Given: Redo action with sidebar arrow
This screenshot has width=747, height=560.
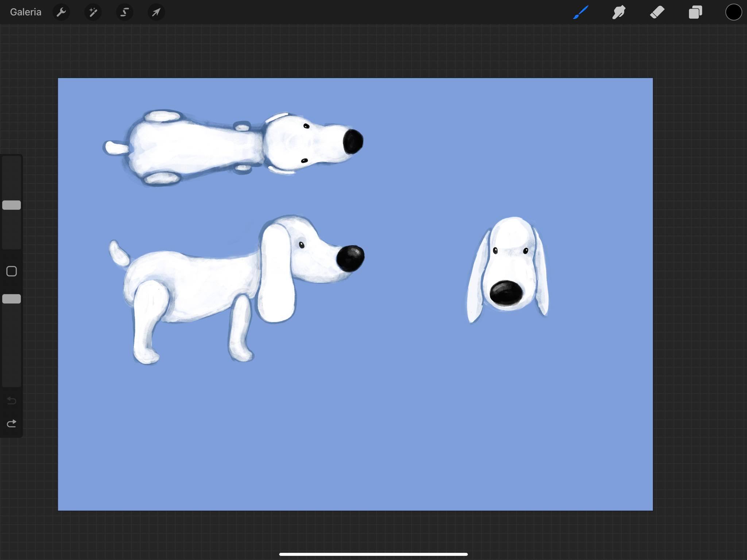Looking at the screenshot, I should coord(12,424).
